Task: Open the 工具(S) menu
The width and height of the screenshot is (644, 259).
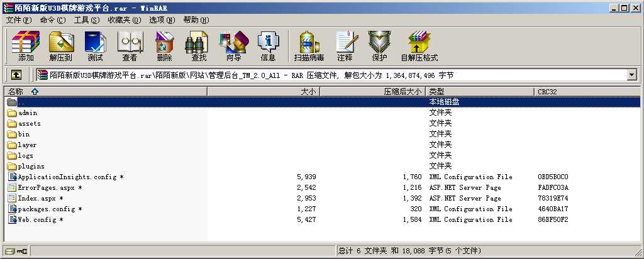Action: 87,20
